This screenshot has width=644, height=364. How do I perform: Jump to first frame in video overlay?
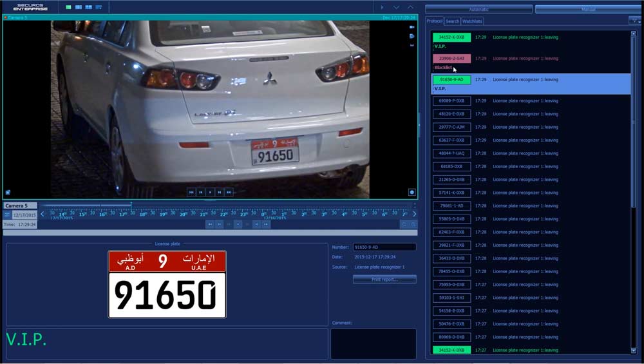[x=191, y=192]
